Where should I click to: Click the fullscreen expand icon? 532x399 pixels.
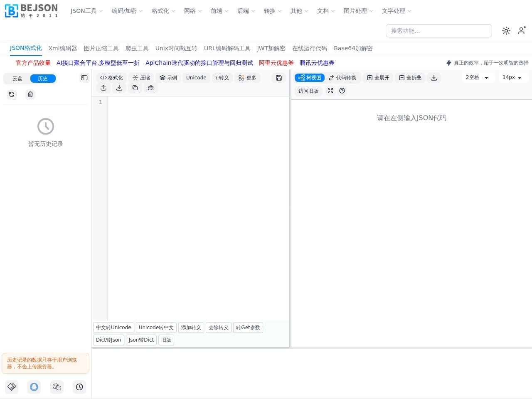click(330, 91)
